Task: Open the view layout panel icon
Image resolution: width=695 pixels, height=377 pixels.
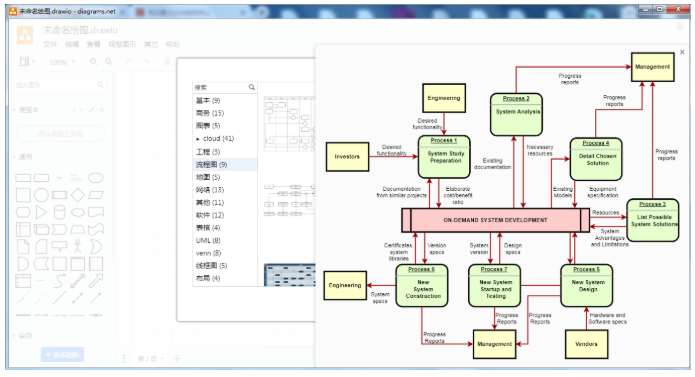Action: pos(24,62)
